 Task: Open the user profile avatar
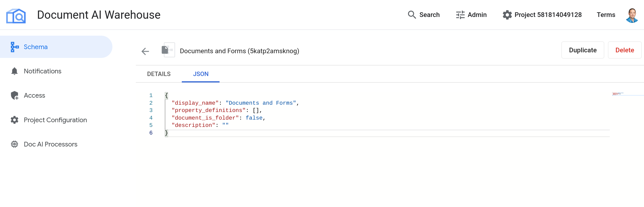point(632,15)
